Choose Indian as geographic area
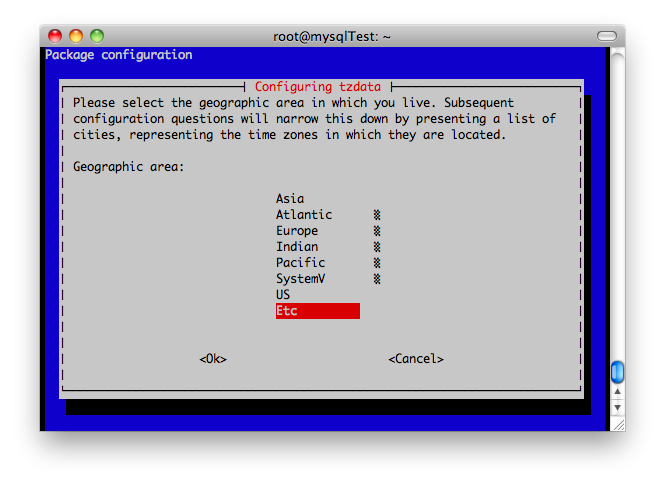Screen dimensions: 665x486 tap(297, 246)
